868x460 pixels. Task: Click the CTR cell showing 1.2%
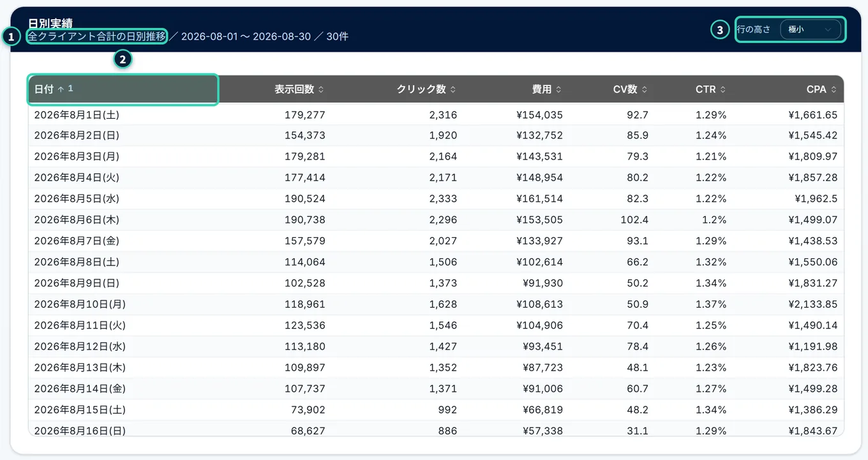click(x=714, y=220)
